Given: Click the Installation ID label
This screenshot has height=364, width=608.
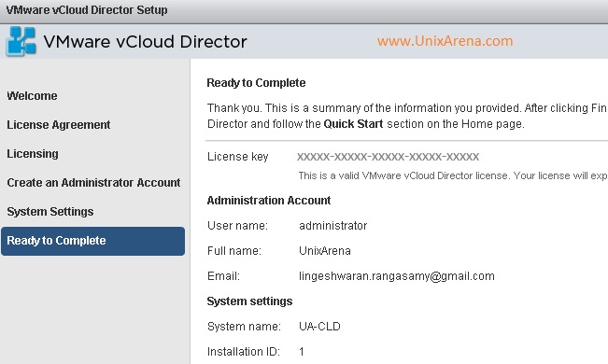Looking at the screenshot, I should click(244, 352).
